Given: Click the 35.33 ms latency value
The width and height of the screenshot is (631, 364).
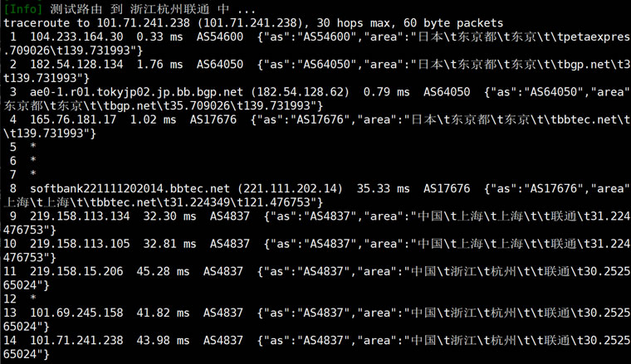Looking at the screenshot, I should (383, 188).
